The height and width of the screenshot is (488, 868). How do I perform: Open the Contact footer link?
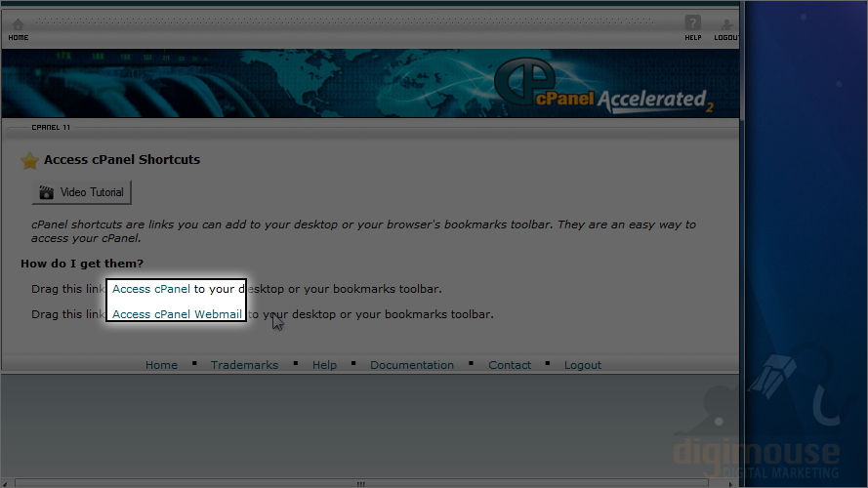510,365
